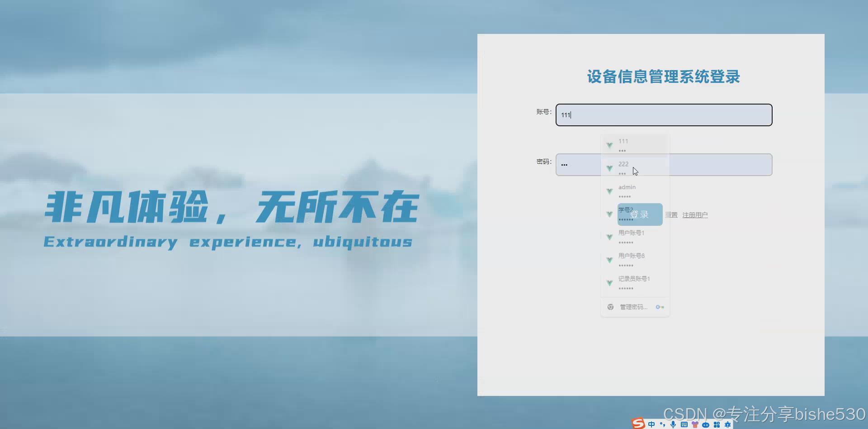This screenshot has height=429, width=868.
Task: Click the Vue favicon next to 111 entry
Action: pos(609,145)
